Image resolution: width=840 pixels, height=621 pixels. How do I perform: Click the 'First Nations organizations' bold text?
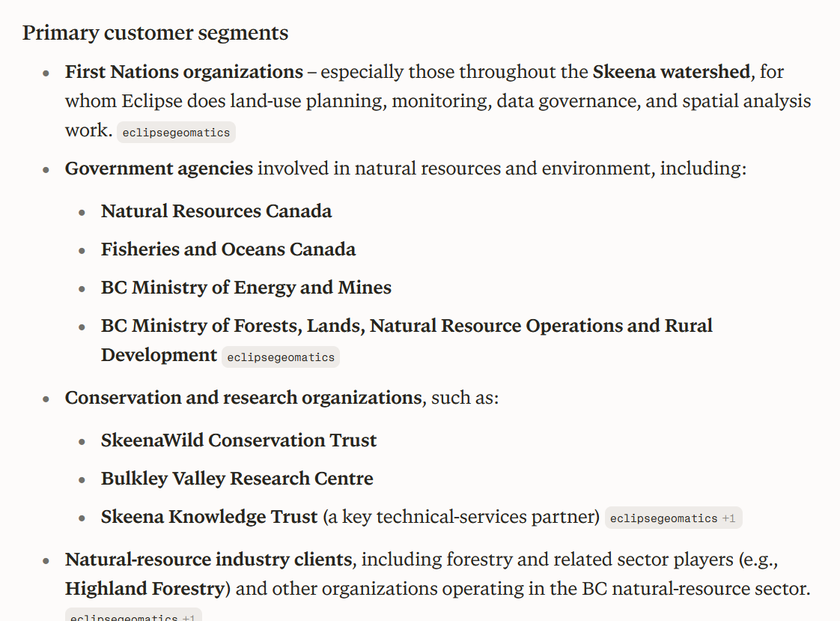coord(184,72)
